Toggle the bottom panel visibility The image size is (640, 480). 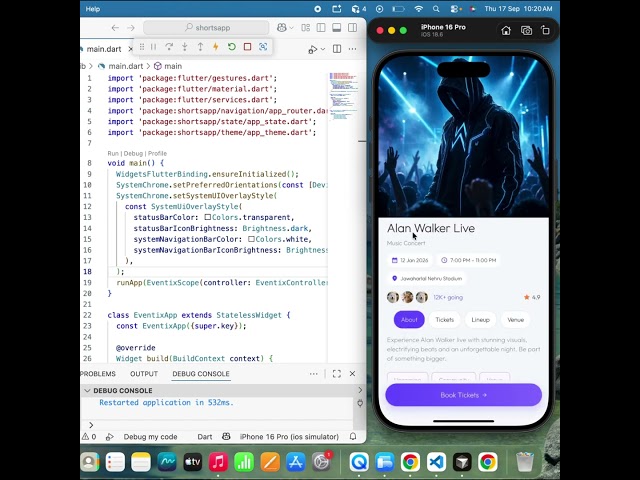coord(337,28)
